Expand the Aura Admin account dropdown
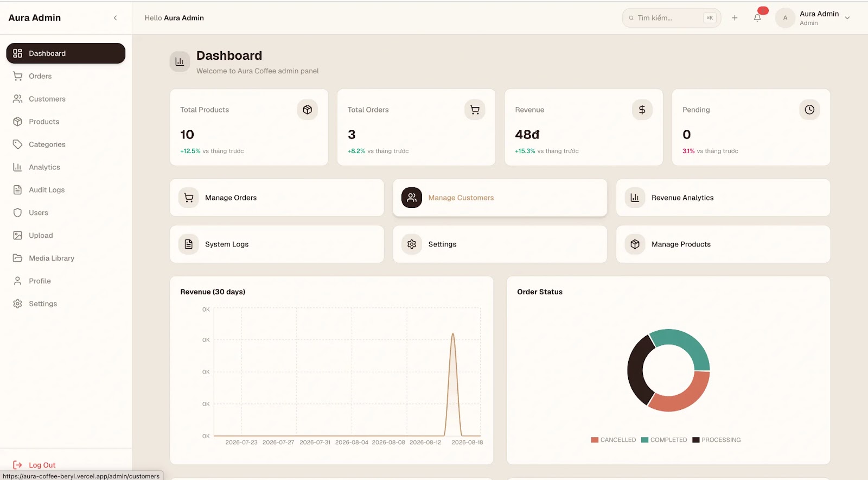 [847, 18]
